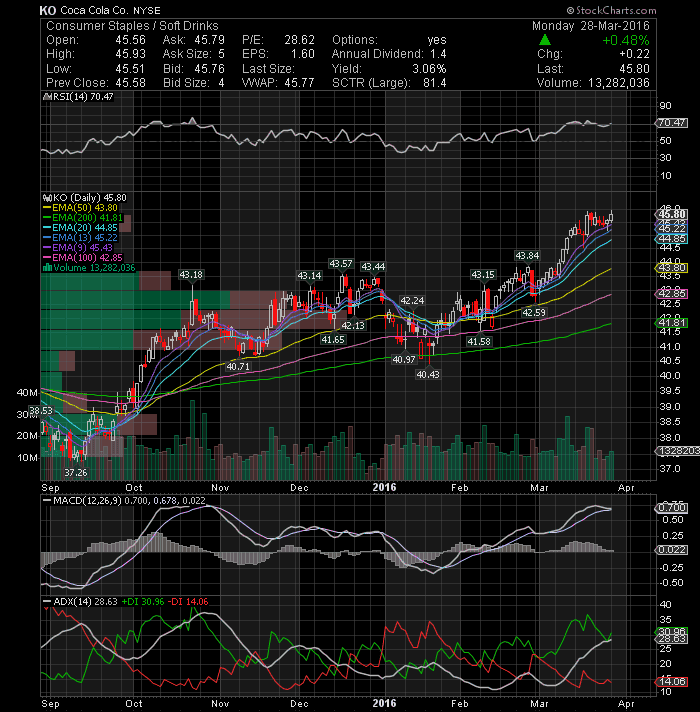Click the 43.18 price peak annotation

pyautogui.click(x=191, y=275)
